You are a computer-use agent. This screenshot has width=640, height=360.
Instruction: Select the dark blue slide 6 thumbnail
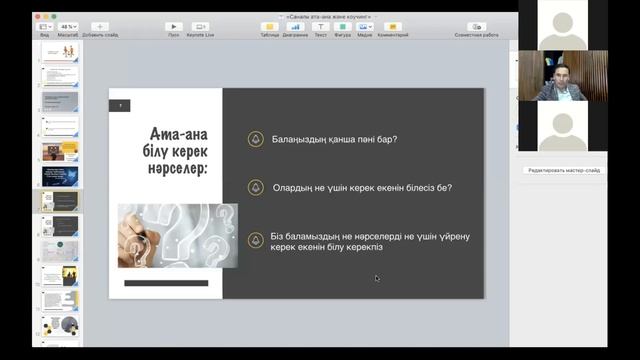point(60,177)
